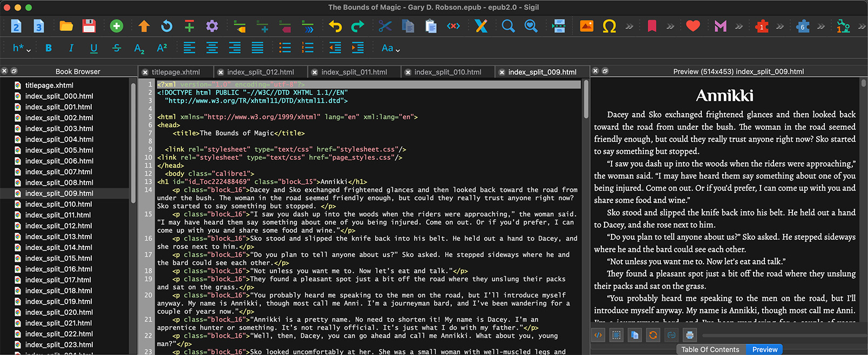Click the Cut scissors icon

pyautogui.click(x=385, y=26)
